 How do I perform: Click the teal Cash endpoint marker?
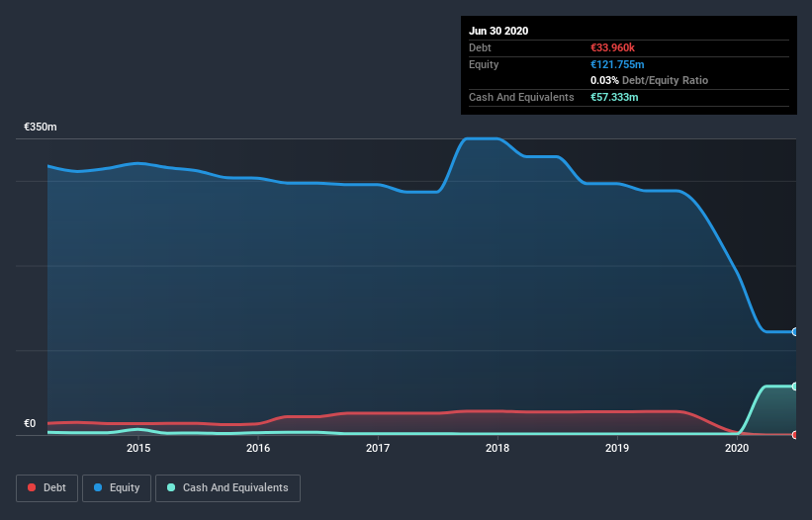795,387
